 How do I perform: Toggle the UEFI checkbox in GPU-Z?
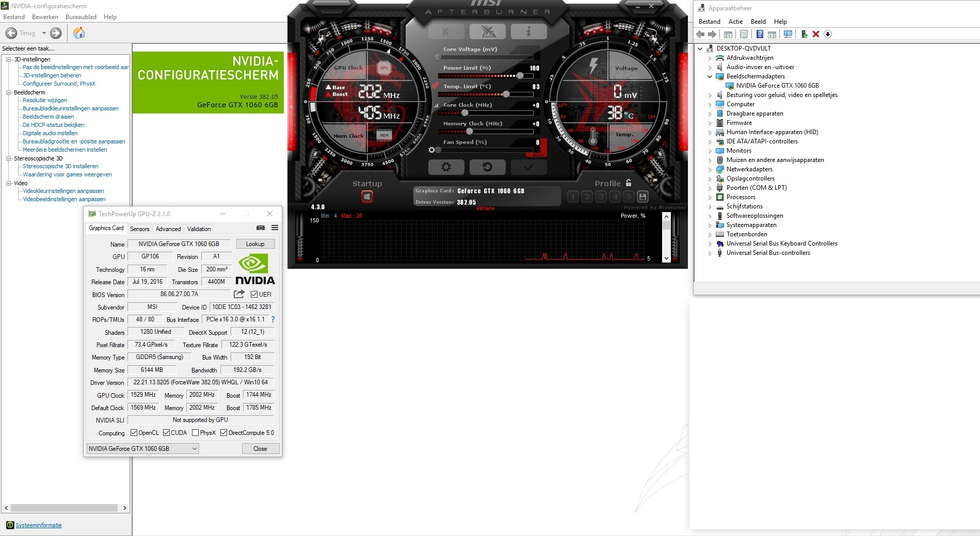[x=254, y=295]
